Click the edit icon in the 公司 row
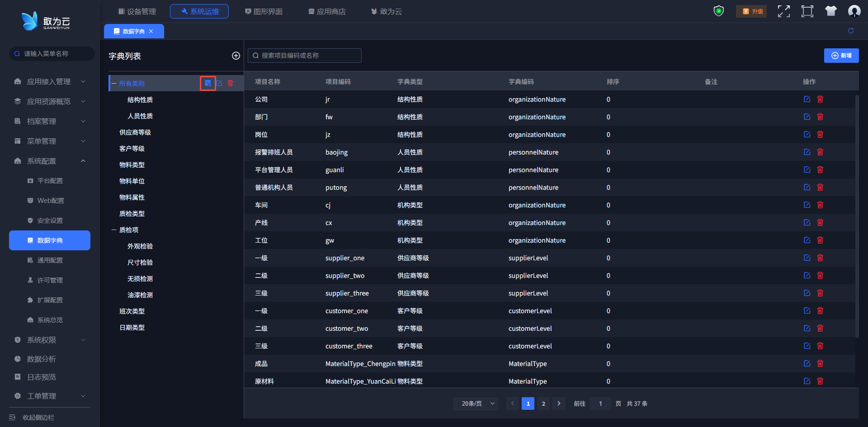The height and width of the screenshot is (427, 868). [x=807, y=99]
